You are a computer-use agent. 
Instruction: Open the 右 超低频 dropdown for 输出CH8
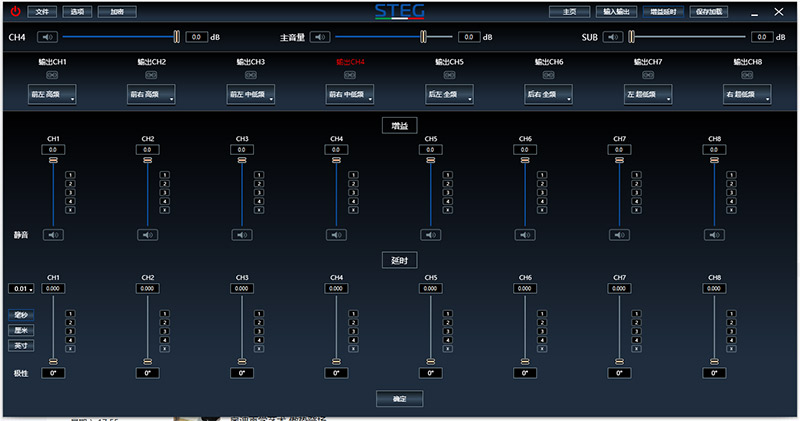(747, 94)
